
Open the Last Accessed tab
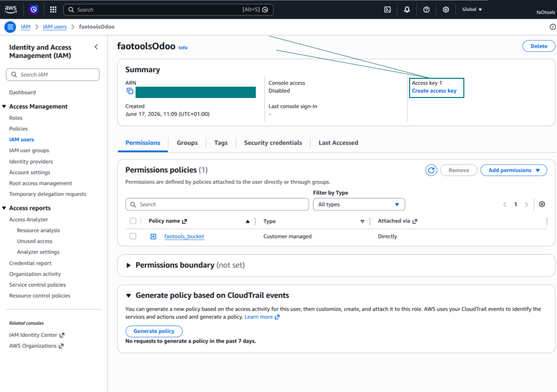tap(338, 143)
